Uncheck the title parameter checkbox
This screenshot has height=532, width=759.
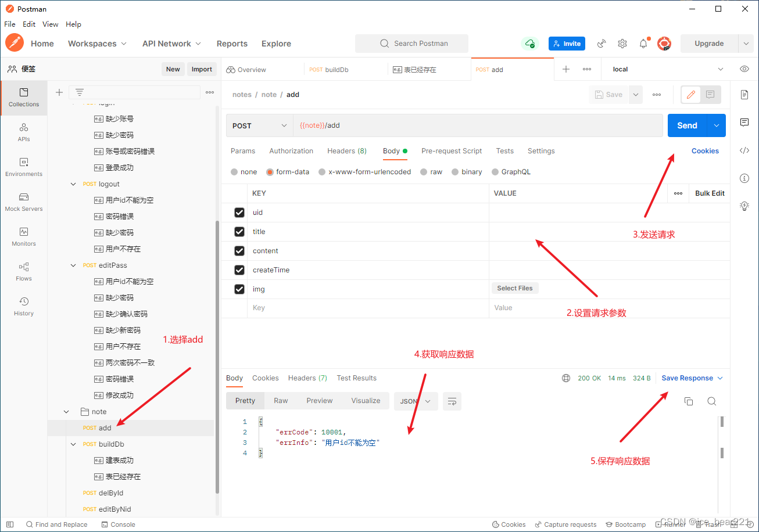[x=239, y=232]
